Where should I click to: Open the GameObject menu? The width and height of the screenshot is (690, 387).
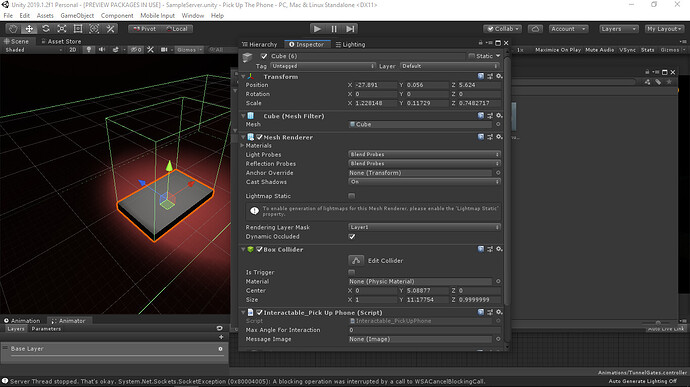pos(77,15)
